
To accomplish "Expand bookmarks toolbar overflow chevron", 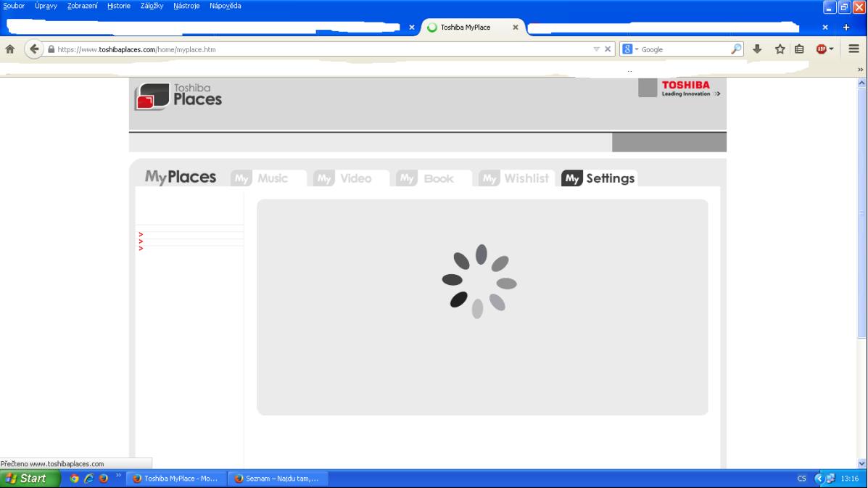I will (x=860, y=70).
